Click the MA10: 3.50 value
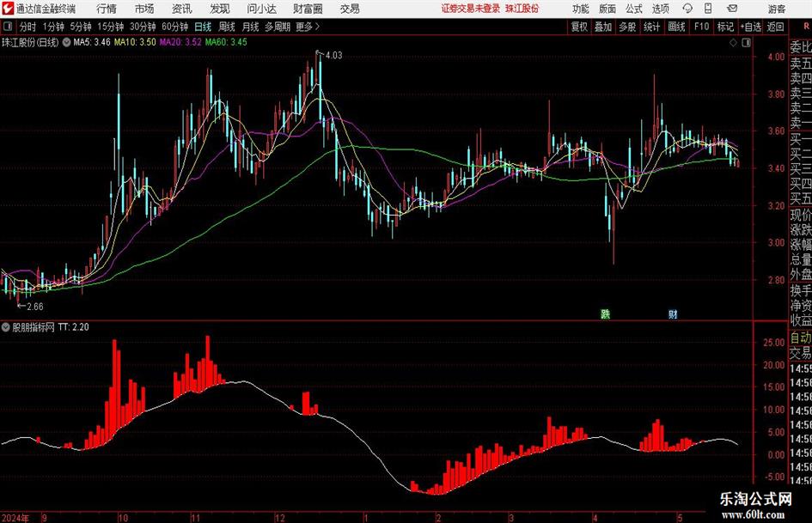812x523 pixels. tap(135, 42)
